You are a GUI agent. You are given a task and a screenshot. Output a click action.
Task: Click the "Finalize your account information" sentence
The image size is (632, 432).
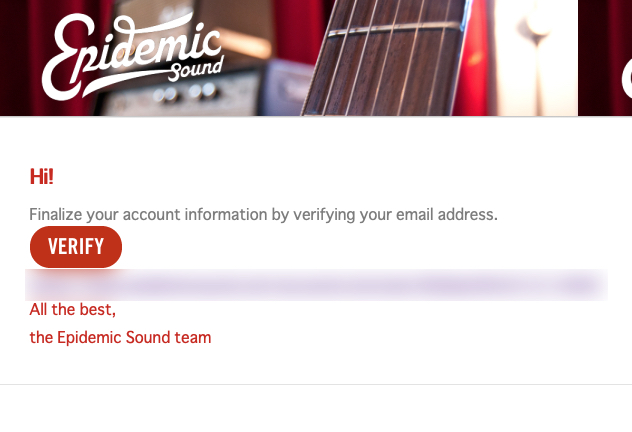coord(263,214)
